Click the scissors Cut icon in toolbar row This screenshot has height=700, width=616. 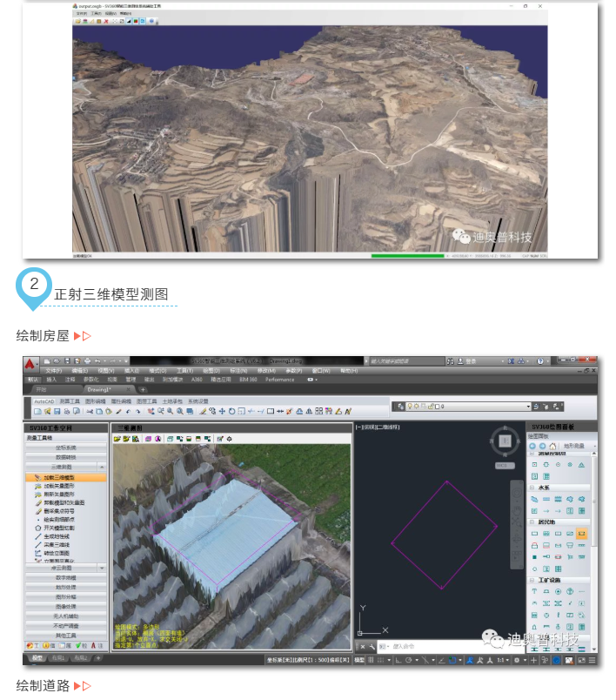90,412
